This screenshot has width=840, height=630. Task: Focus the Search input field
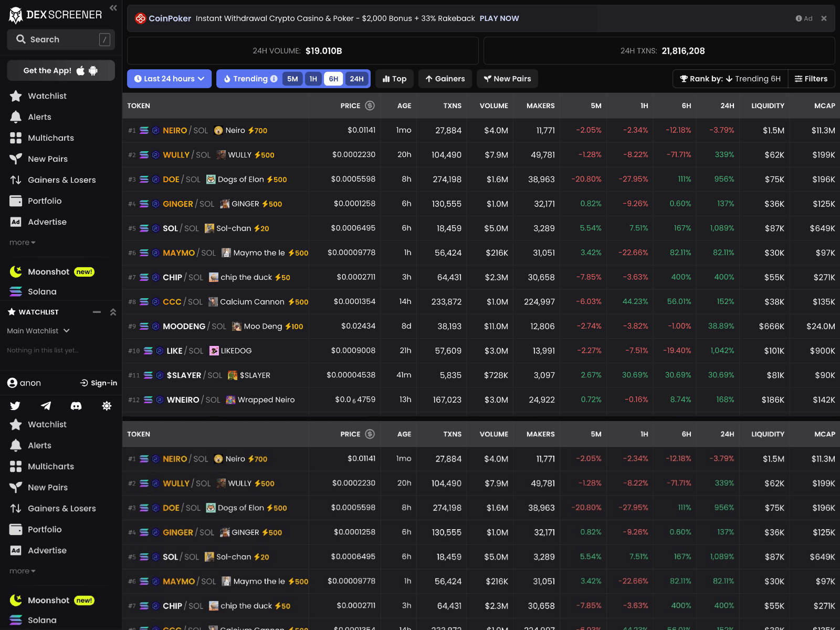[61, 39]
